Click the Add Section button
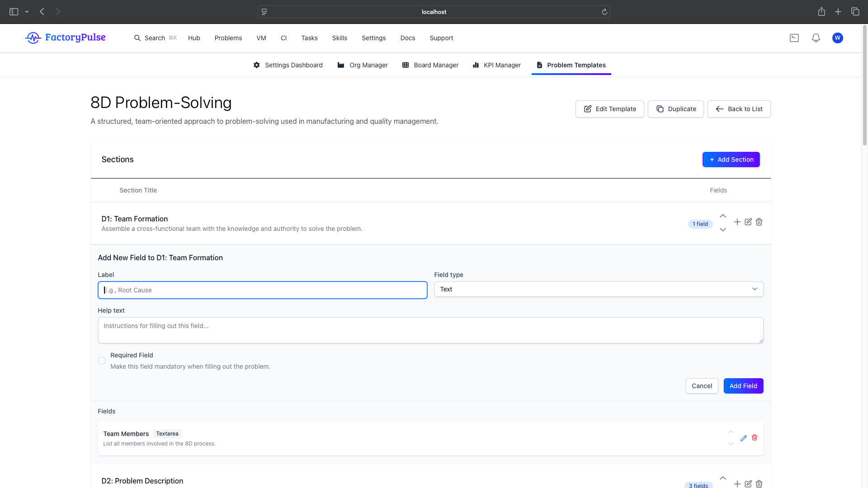This screenshot has width=868, height=488. pos(731,160)
